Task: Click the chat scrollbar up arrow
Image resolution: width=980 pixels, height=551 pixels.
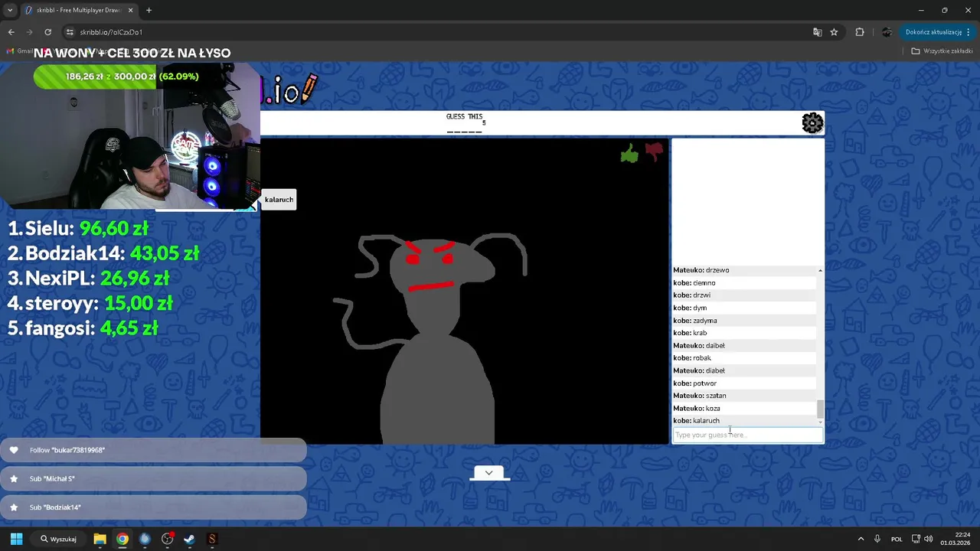Action: [x=820, y=270]
